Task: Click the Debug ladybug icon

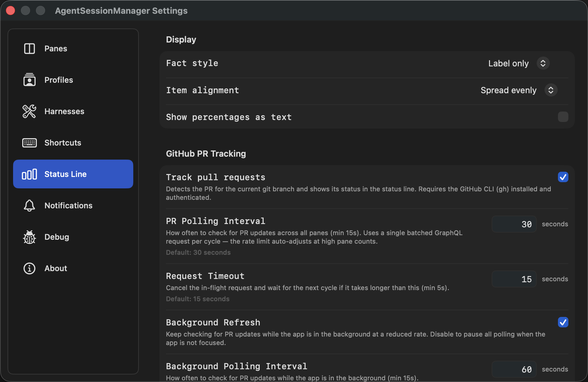Action: (x=29, y=237)
